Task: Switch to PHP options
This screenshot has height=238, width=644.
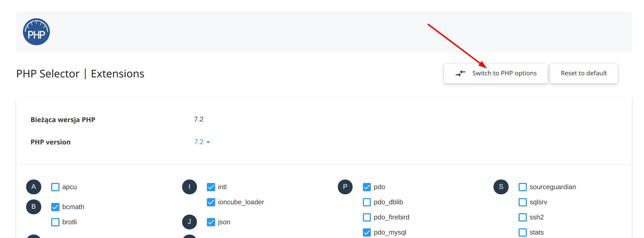Action: 496,73
